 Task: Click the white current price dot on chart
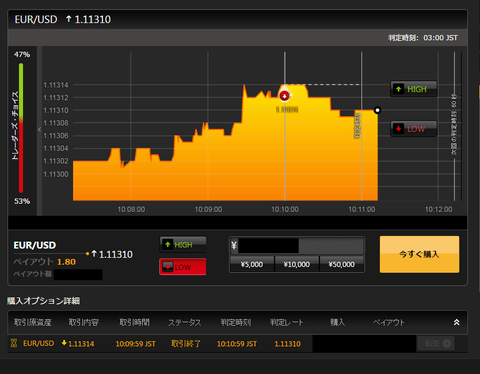tap(377, 110)
